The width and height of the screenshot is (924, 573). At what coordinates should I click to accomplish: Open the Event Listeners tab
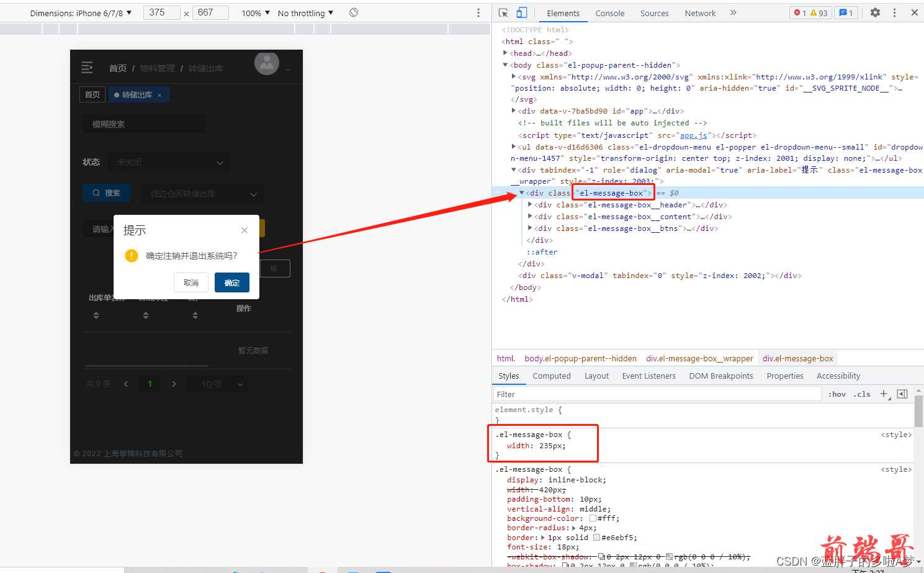click(x=649, y=376)
